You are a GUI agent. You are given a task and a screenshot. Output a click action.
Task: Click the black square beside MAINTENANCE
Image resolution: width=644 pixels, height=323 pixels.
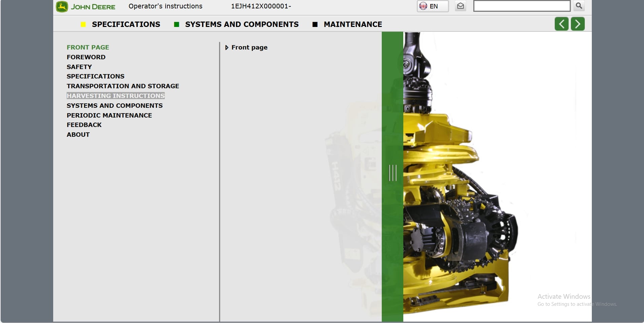click(x=315, y=24)
